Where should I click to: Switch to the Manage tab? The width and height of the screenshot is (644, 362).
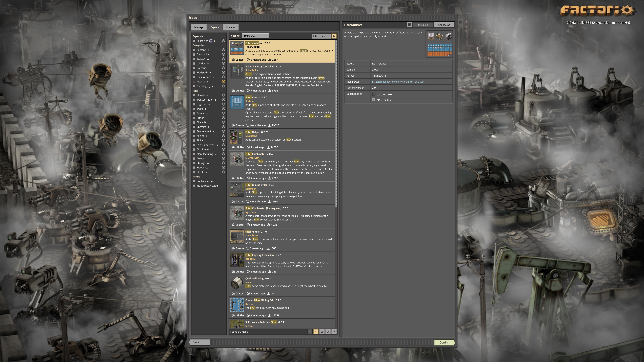click(199, 27)
